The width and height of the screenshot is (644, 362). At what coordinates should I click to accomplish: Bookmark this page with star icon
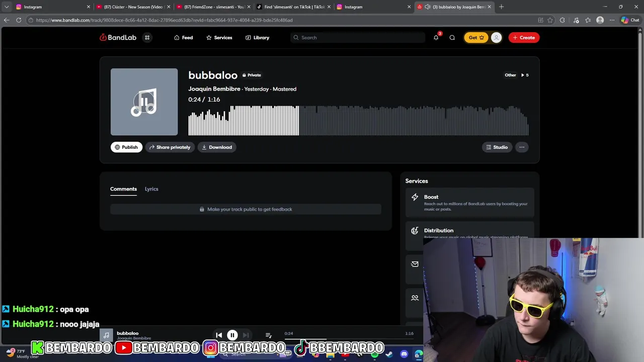pos(550,20)
